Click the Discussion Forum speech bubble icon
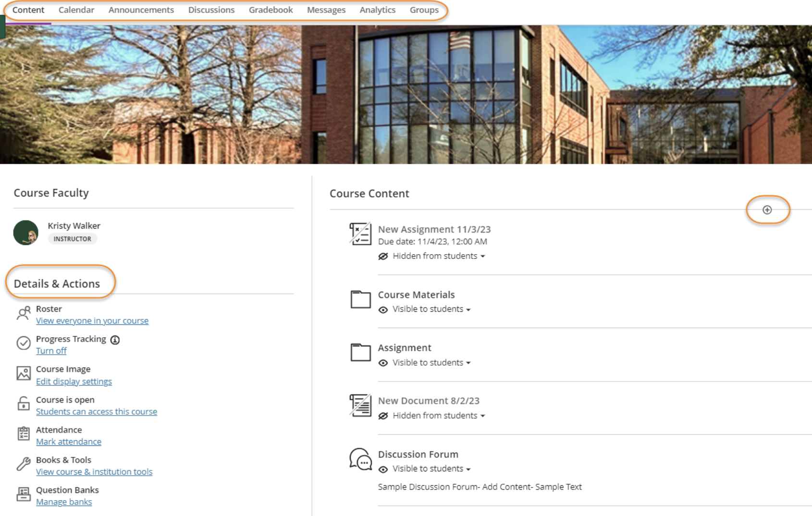 pos(360,459)
